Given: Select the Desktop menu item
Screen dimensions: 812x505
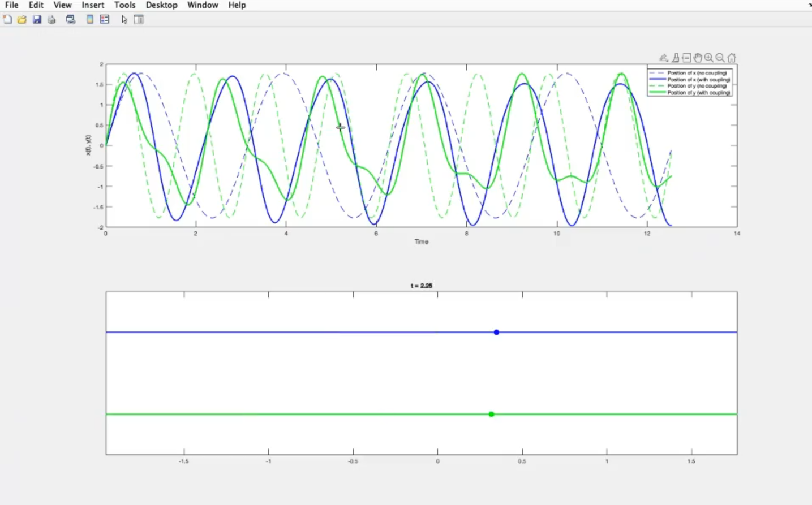Looking at the screenshot, I should coord(161,5).
